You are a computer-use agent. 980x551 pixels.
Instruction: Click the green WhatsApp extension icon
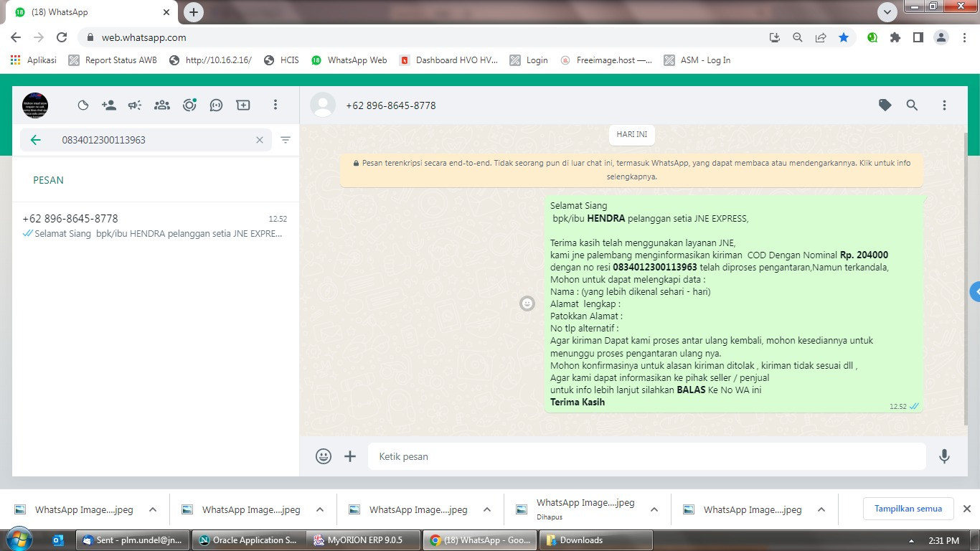(x=872, y=37)
